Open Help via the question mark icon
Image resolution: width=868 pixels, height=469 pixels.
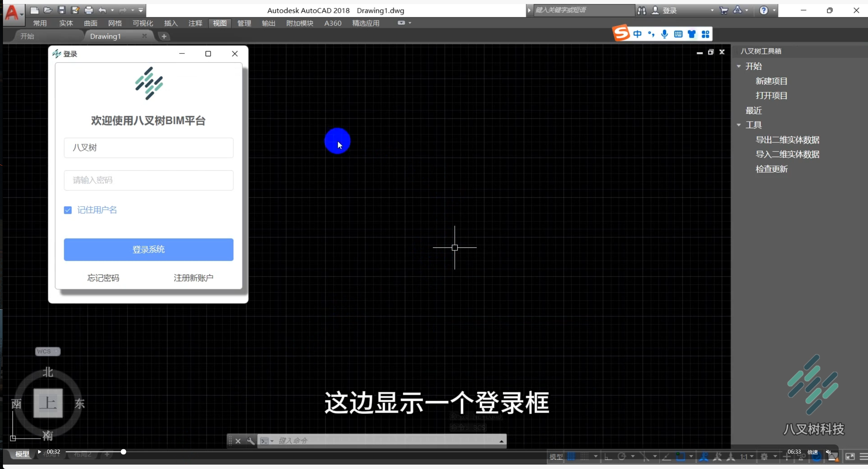764,11
